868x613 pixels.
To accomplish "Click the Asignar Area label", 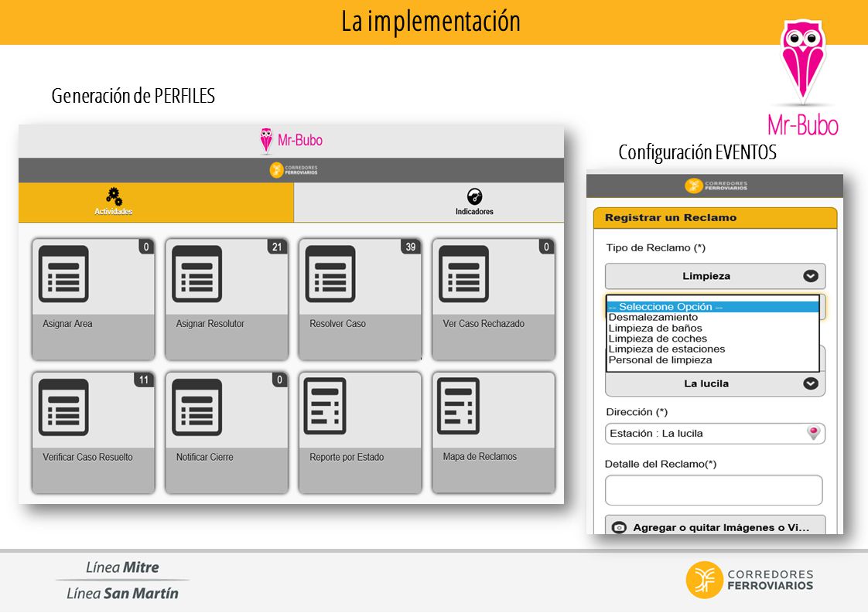I will (67, 324).
